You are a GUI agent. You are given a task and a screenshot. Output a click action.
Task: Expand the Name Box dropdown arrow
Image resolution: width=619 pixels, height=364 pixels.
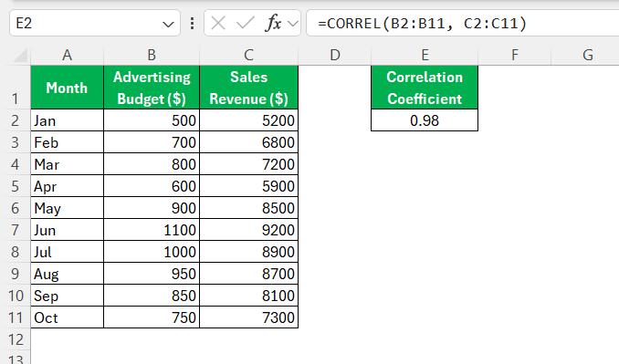(x=168, y=24)
